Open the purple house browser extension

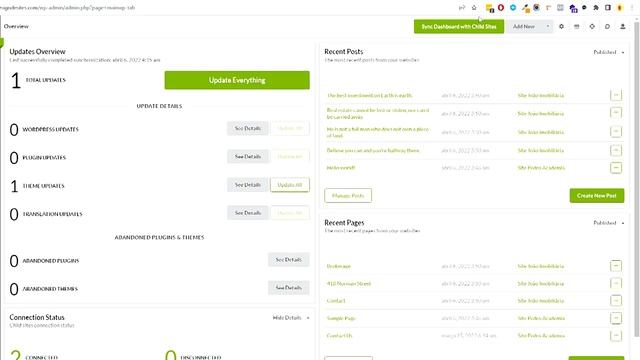click(x=573, y=8)
